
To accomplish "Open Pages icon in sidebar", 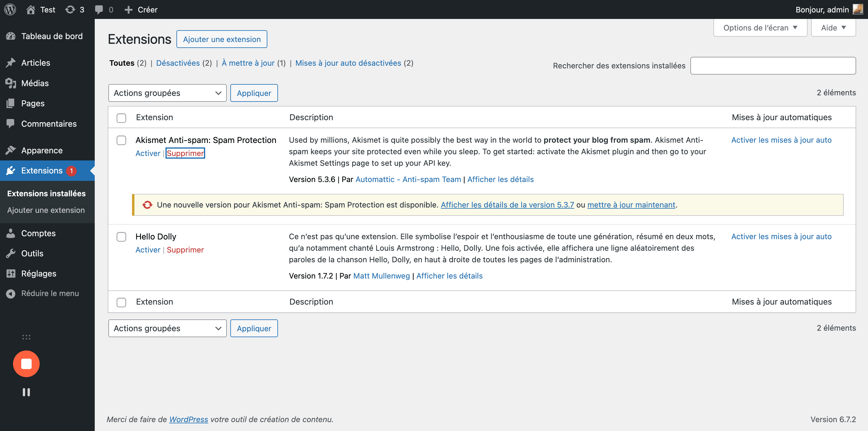I will (x=11, y=103).
